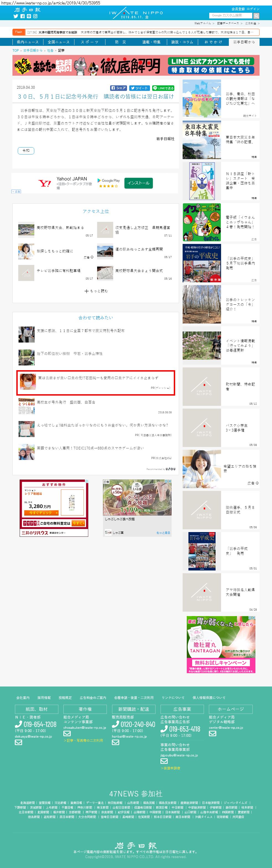Click mail icon under dokusya@iwate-np.co.jp
Screen dimensions: 272x868
tap(19, 742)
